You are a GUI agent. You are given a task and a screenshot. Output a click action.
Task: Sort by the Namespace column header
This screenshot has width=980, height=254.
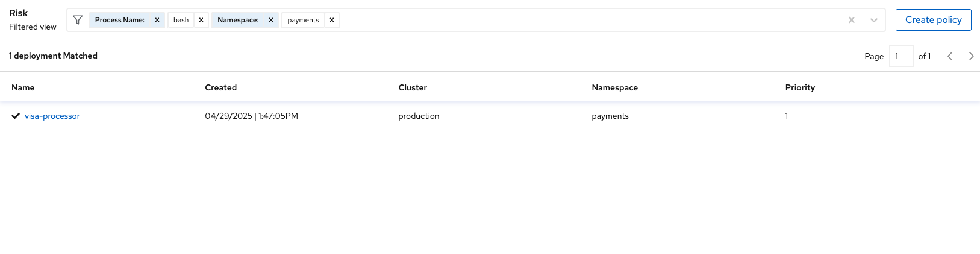615,87
